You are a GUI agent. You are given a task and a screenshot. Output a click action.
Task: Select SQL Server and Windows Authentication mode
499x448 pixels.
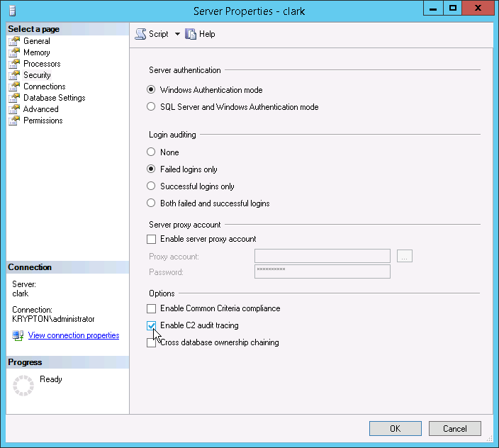pyautogui.click(x=151, y=106)
